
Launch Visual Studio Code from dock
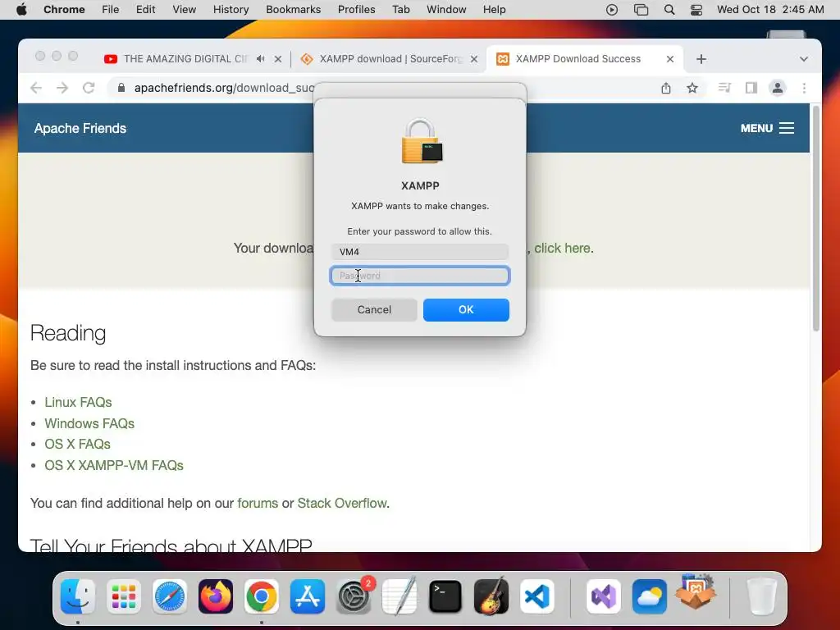tap(537, 596)
